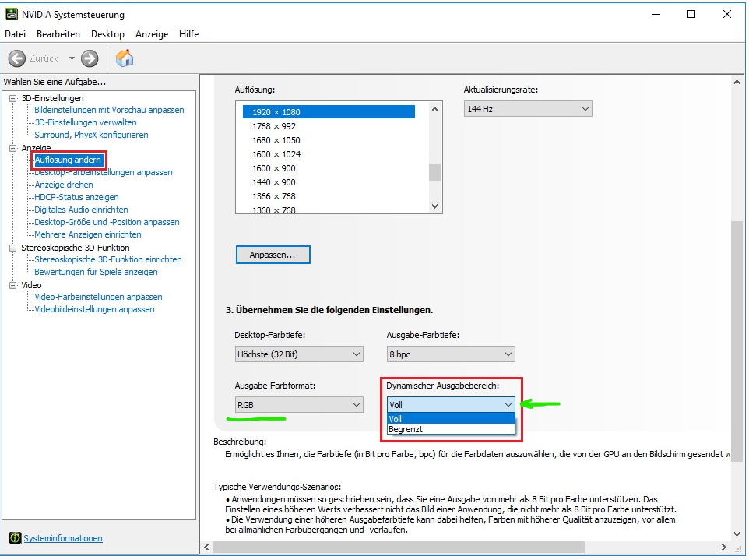Click the horizontal scrollbar thumb
The height and width of the screenshot is (560, 749).
click(399, 547)
